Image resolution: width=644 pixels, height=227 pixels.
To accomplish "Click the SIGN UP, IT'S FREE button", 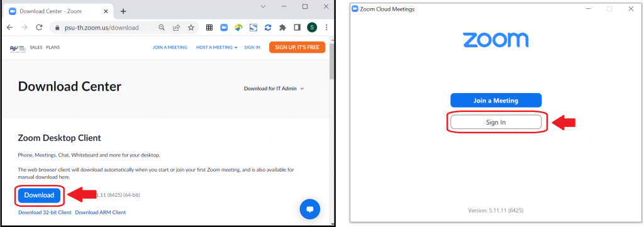I will [x=297, y=47].
